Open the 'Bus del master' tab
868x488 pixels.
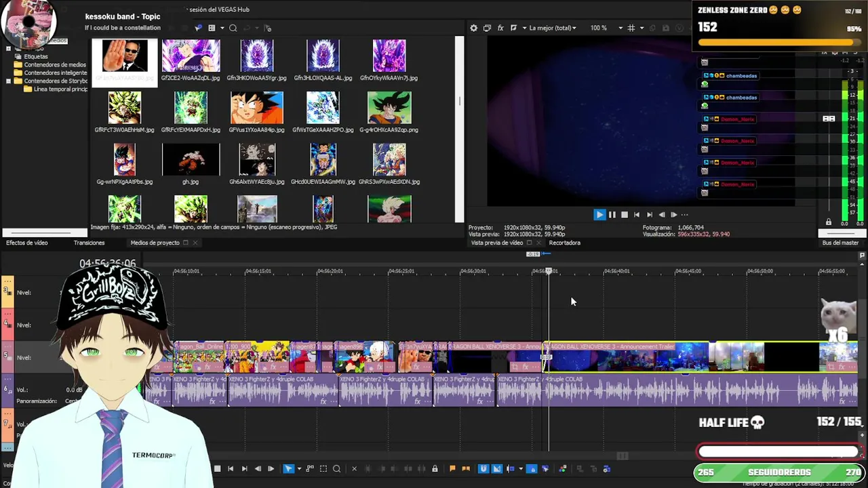pyautogui.click(x=840, y=243)
